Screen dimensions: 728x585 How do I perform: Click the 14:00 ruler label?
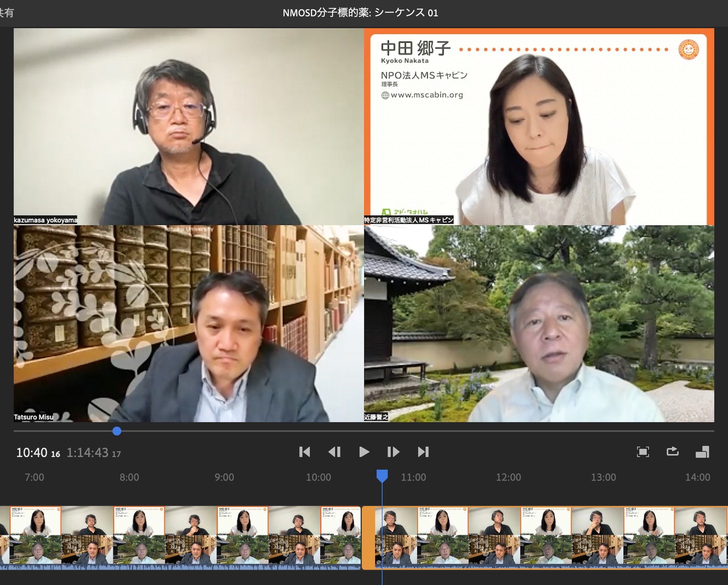pos(698,477)
